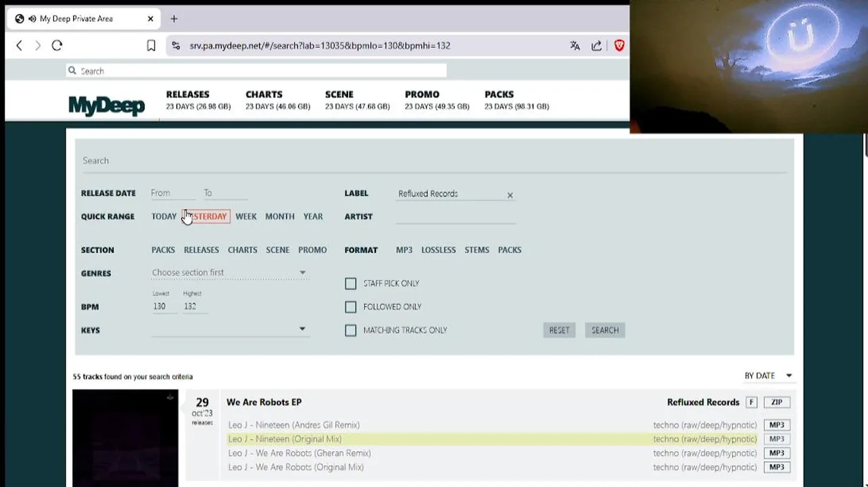Click the browser address bar URL
Viewport: 868px width, 487px height.
320,45
